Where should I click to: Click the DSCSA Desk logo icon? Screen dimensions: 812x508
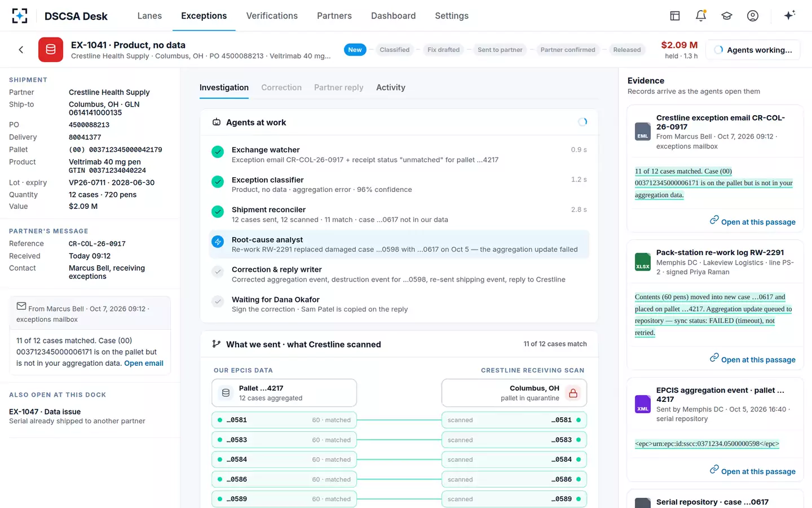coord(20,16)
